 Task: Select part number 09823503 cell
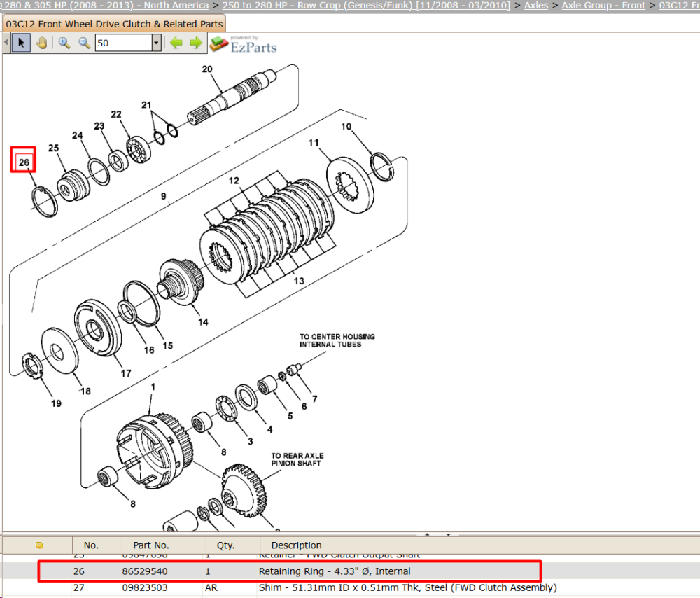(145, 587)
